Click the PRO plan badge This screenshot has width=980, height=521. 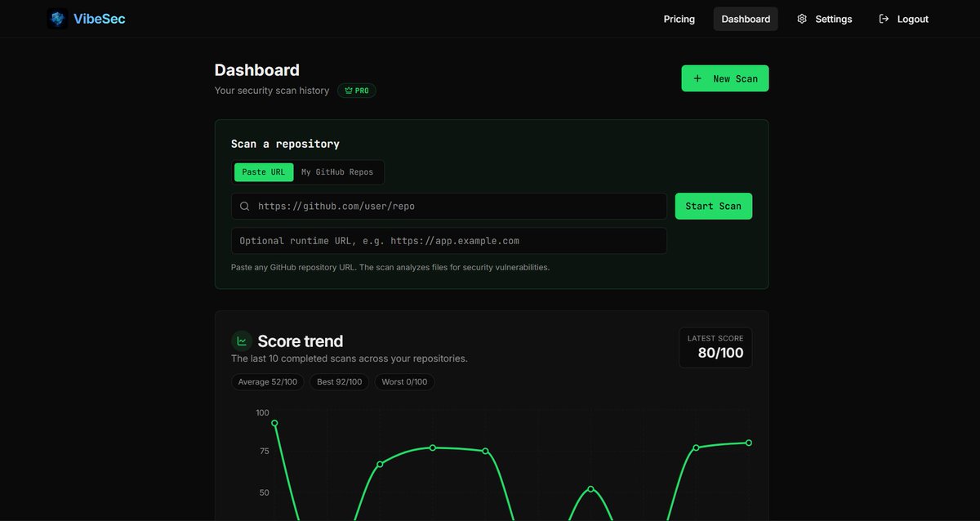pos(357,91)
